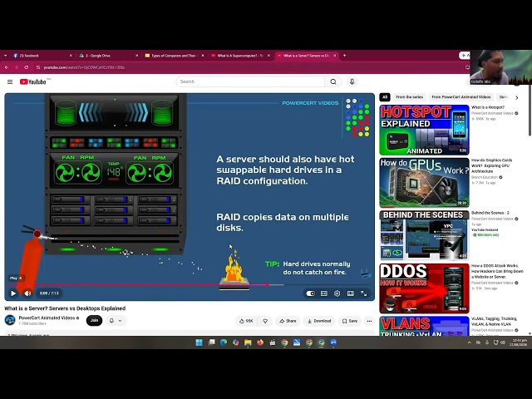Select From PowerCert Animated Videos chip
Image resolution: width=532 pixels, height=399 pixels.
click(461, 97)
